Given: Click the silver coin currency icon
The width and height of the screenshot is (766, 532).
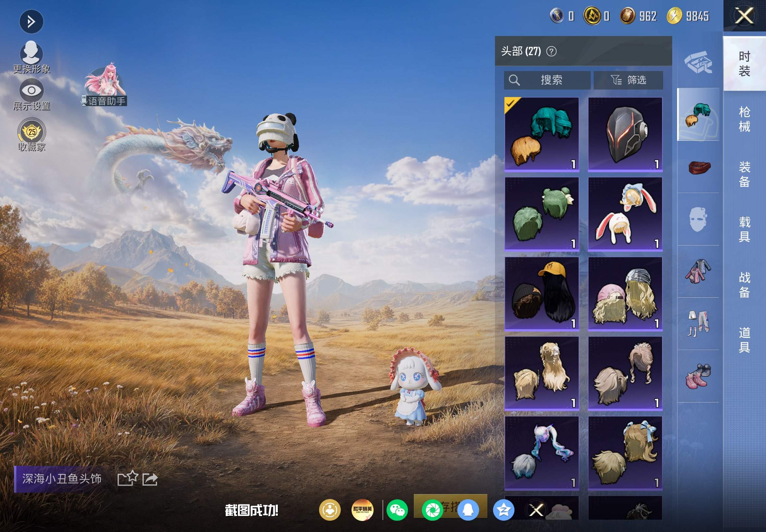Looking at the screenshot, I should pos(557,16).
